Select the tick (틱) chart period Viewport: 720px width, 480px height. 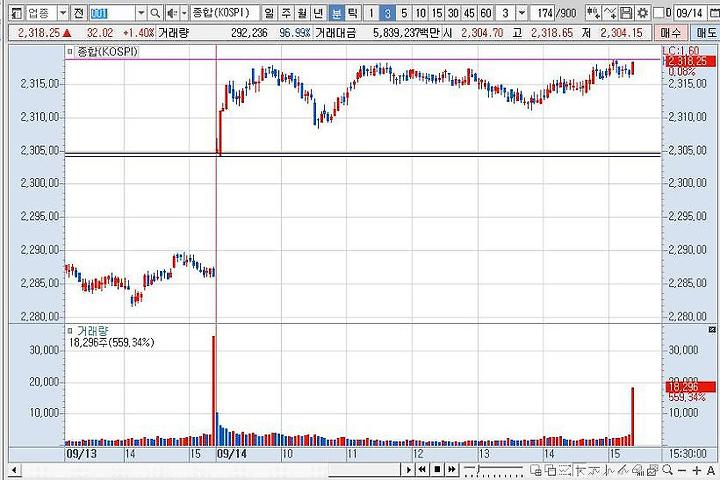pos(352,13)
